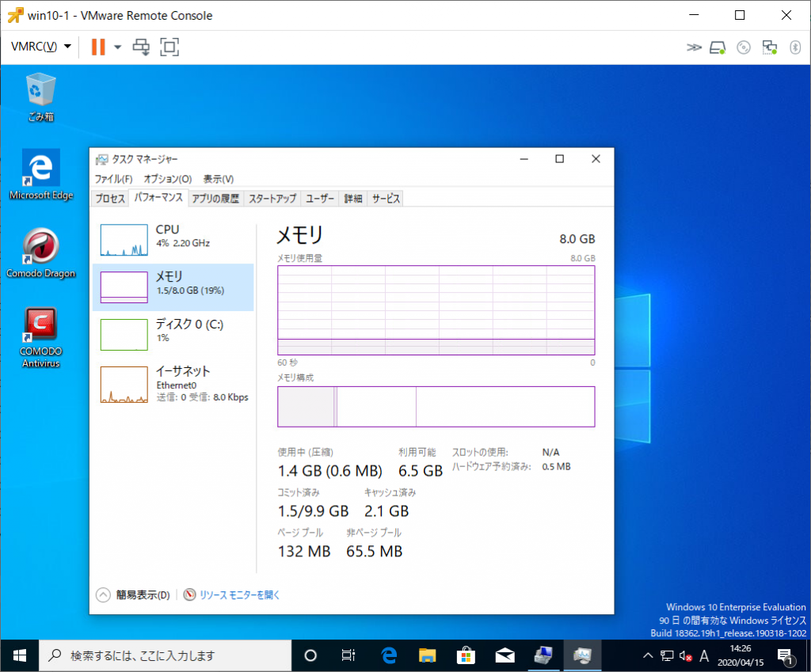Click the taskbar search box
This screenshot has height=672, width=811.
[166, 656]
